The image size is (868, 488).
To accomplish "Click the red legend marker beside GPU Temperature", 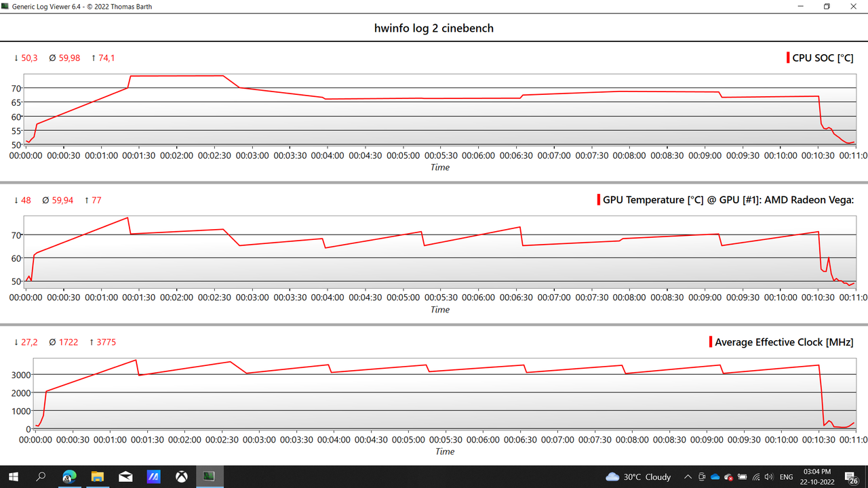I will [599, 200].
